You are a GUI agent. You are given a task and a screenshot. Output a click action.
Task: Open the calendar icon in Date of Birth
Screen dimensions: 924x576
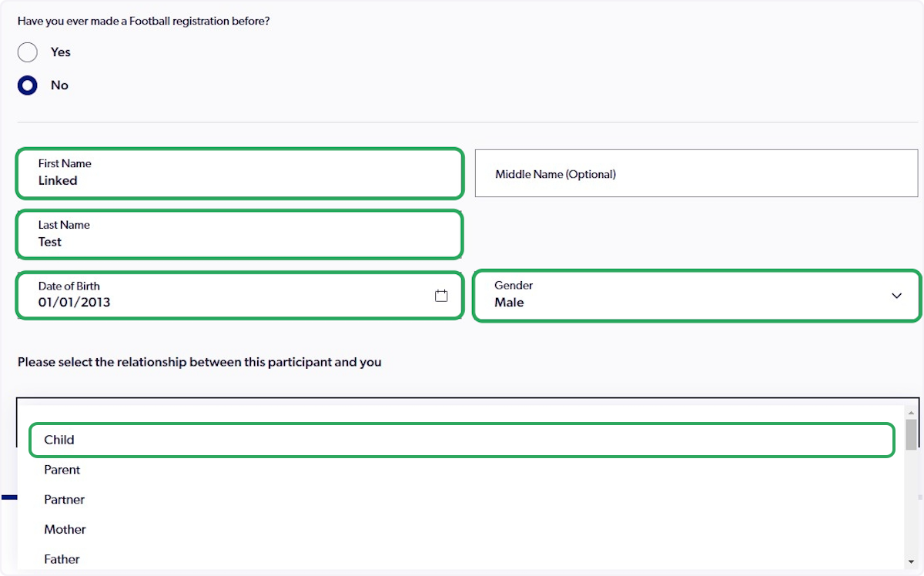click(440, 295)
